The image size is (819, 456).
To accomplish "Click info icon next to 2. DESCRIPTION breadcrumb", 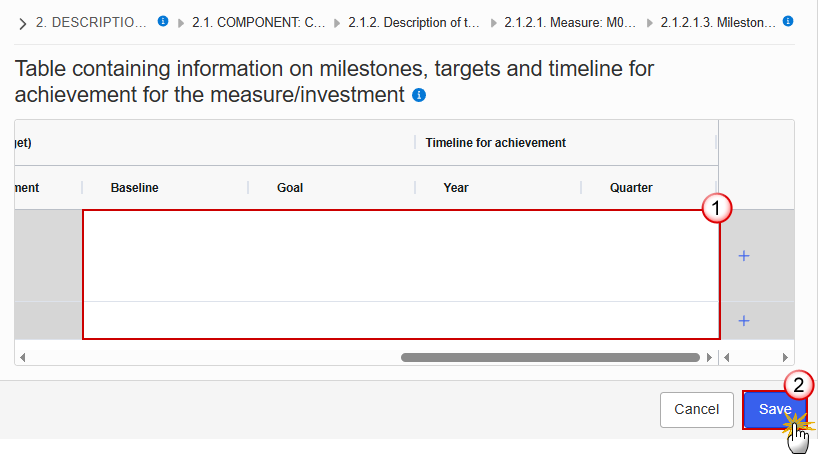I will click(x=163, y=21).
